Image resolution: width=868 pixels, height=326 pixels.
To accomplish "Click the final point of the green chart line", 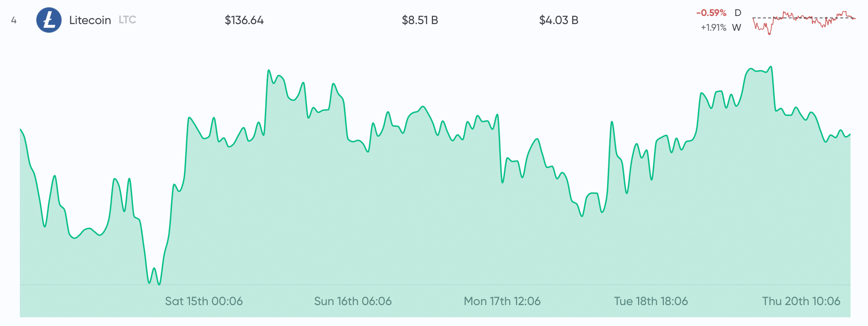I will 850,134.
